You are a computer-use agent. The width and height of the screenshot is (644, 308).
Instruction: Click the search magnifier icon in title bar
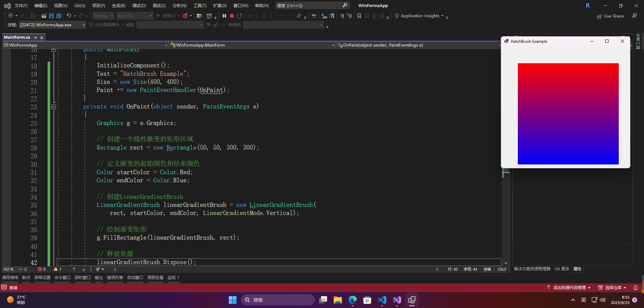click(x=345, y=5)
